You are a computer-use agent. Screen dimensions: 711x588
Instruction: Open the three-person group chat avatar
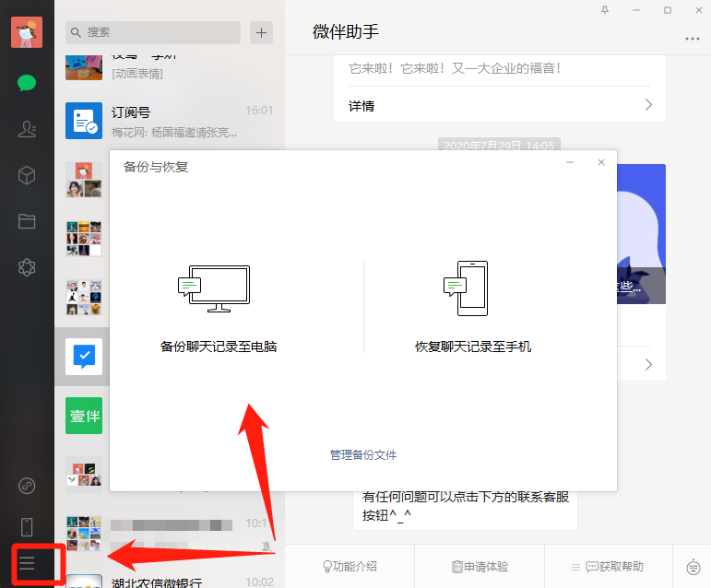click(x=84, y=180)
